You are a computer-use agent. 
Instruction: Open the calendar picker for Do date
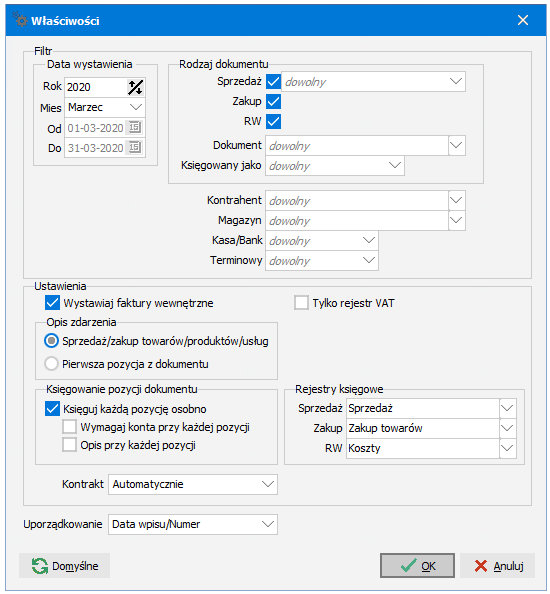[x=134, y=147]
